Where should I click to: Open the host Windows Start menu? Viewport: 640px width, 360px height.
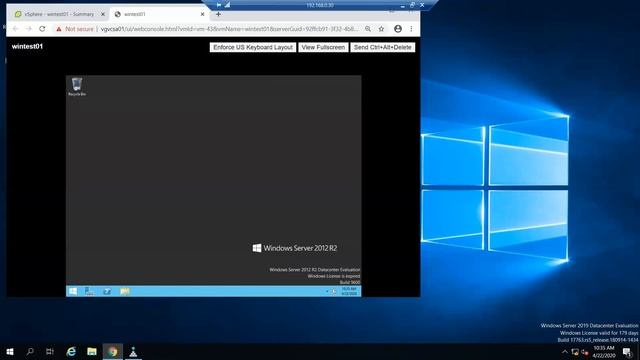pos(10,351)
